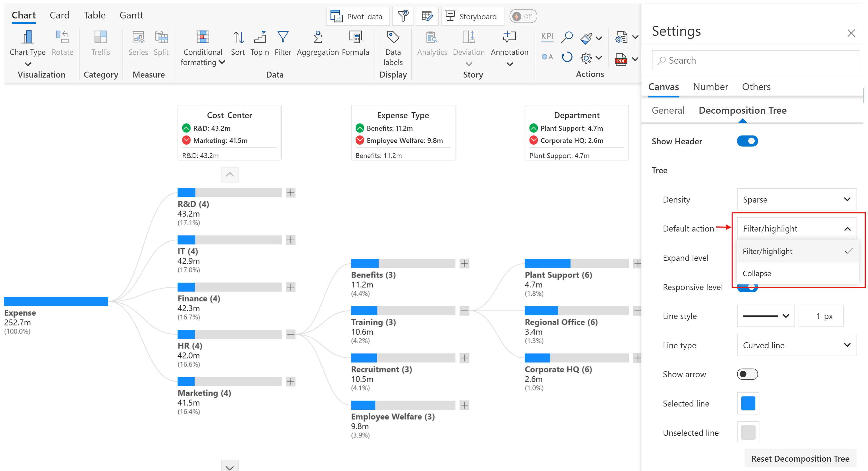The image size is (868, 471).
Task: Click the Pivot data button
Action: (x=358, y=16)
